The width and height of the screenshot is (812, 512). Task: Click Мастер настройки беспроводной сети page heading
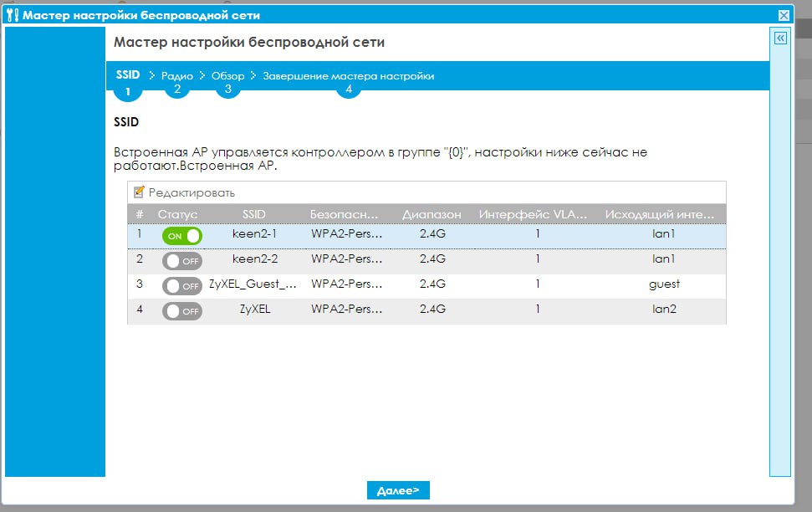[x=249, y=42]
